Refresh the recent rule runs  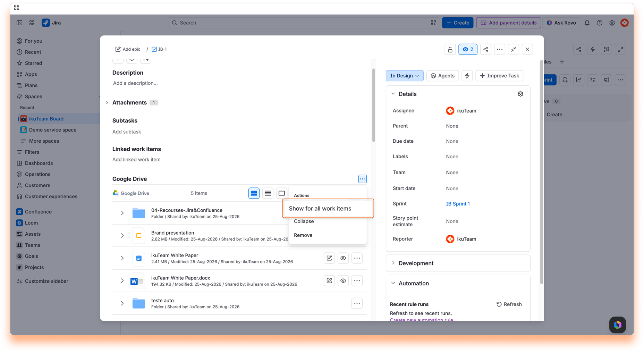(x=509, y=304)
